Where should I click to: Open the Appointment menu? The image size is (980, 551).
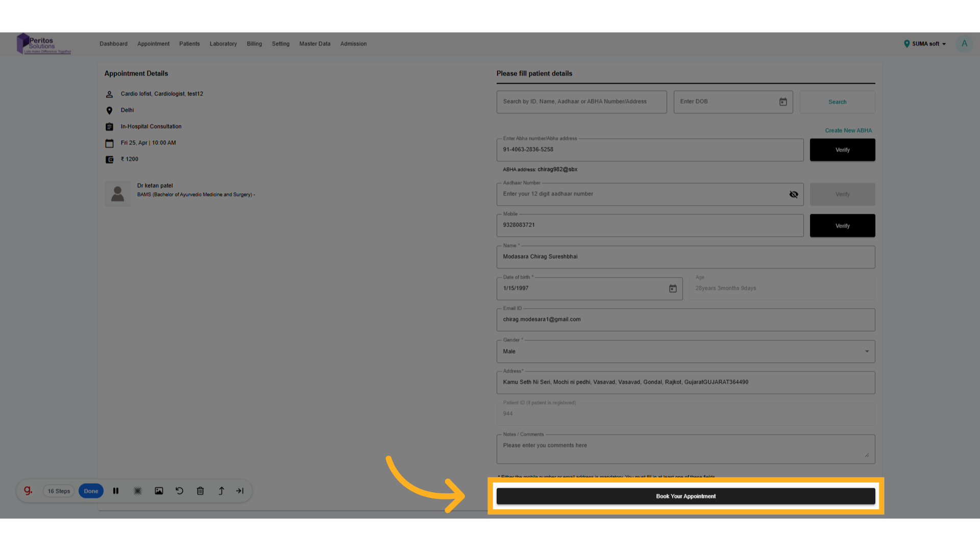(153, 44)
